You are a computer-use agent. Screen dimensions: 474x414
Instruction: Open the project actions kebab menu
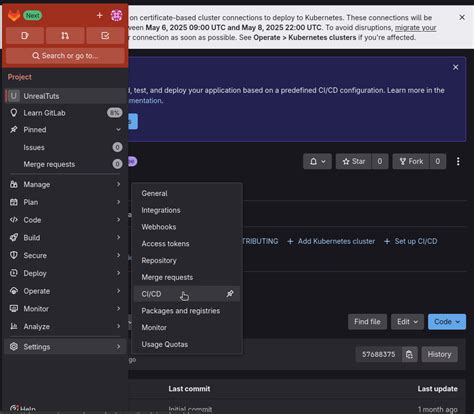coord(458,161)
